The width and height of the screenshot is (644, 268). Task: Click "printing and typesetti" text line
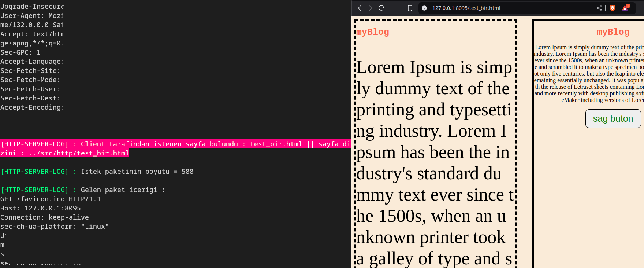[x=434, y=110]
